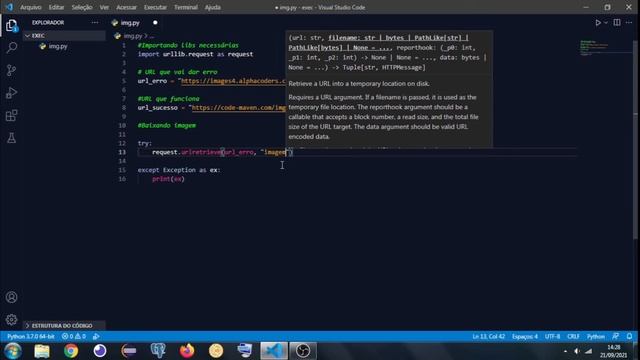Open editor more actions ellipsis
The image size is (640, 360).
click(x=629, y=22)
